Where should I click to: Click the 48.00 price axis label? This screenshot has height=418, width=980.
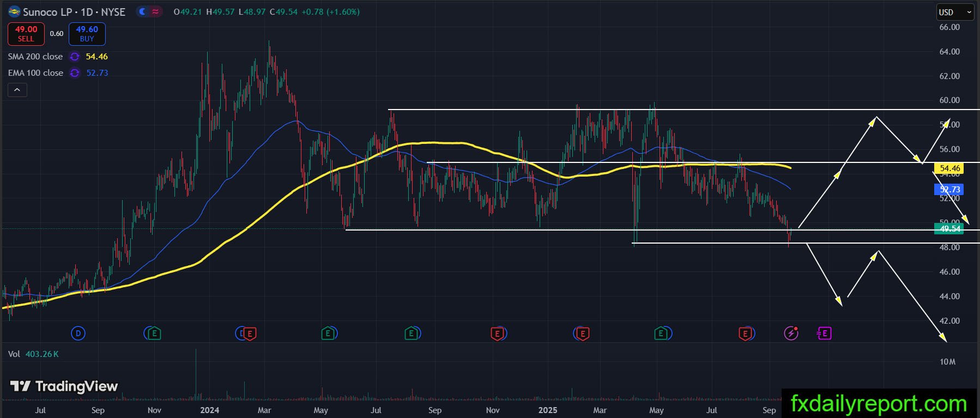(x=949, y=247)
